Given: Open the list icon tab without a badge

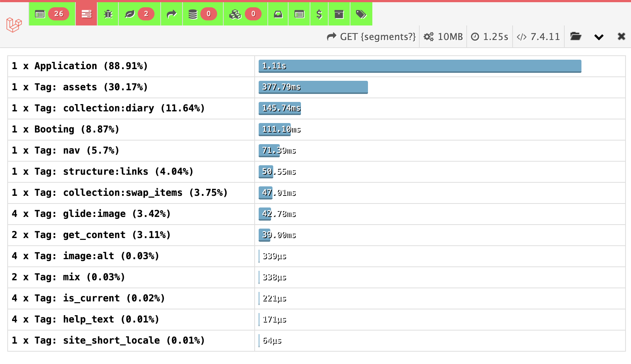Looking at the screenshot, I should pos(299,14).
